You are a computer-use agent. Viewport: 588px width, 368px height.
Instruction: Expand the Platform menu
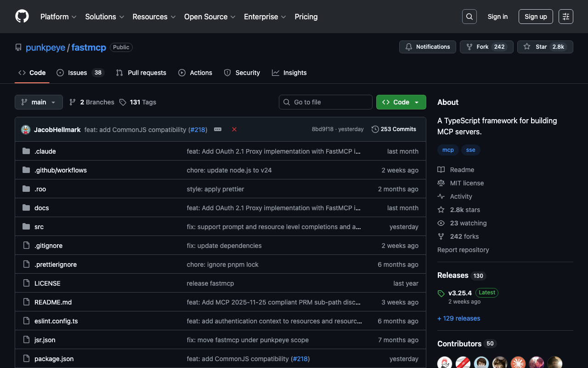click(58, 17)
